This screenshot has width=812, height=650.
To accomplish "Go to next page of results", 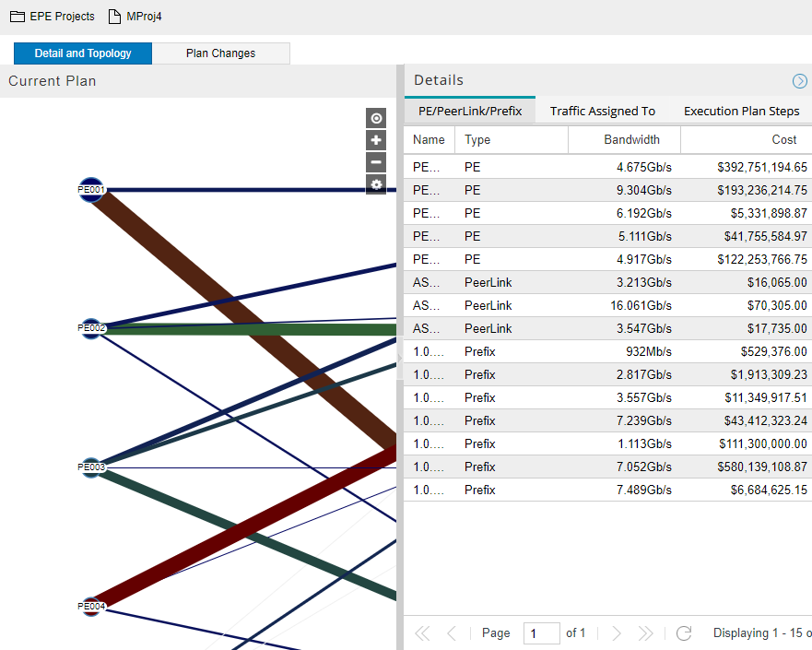I will 617,632.
